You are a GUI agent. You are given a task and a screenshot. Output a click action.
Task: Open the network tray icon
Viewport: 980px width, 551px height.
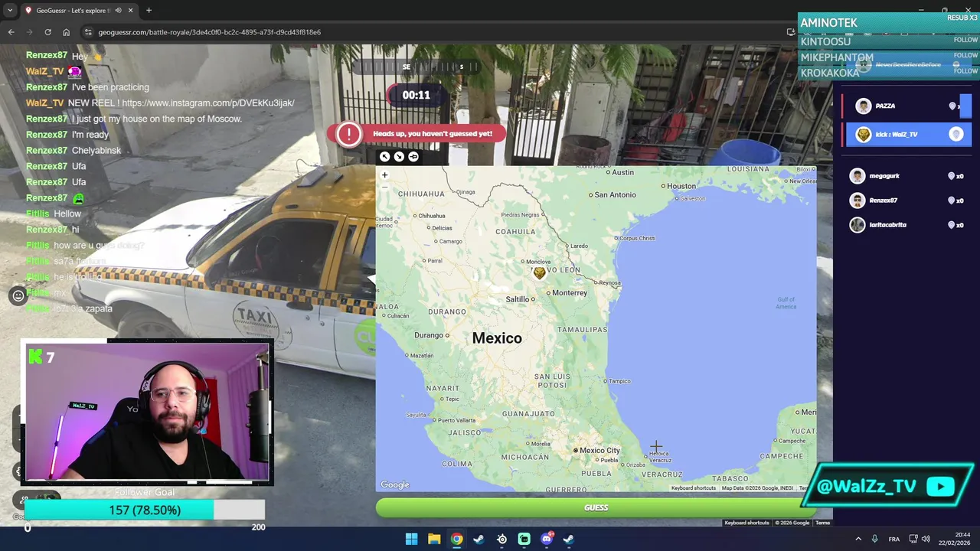[913, 539]
